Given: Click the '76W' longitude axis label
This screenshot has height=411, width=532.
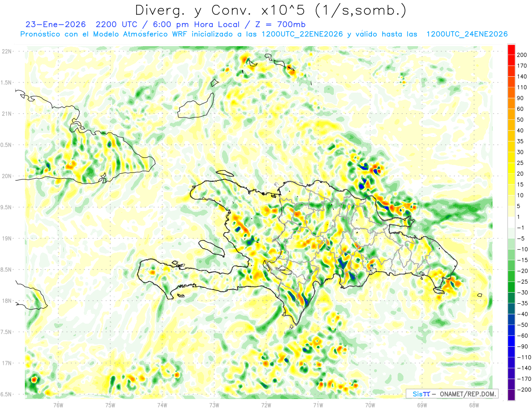Looking at the screenshot, I should (x=59, y=405).
